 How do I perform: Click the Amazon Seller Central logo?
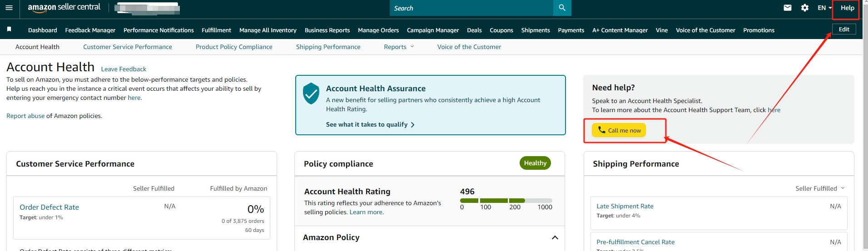click(64, 8)
